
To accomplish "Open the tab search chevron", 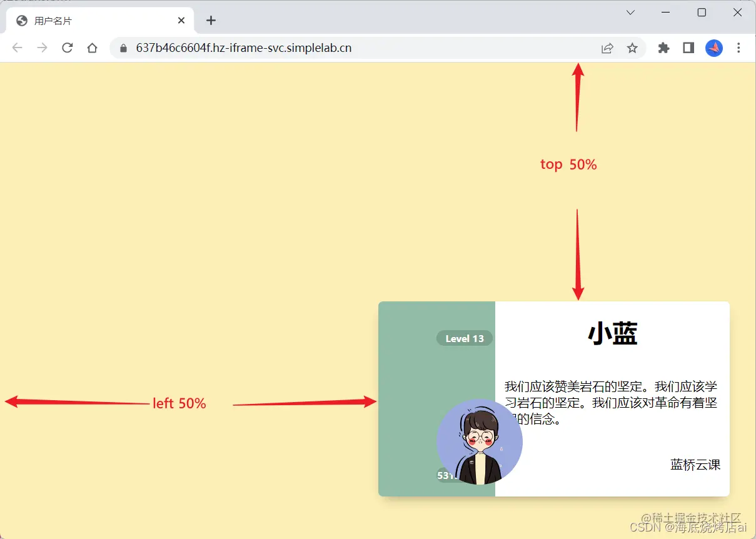I will pyautogui.click(x=630, y=12).
